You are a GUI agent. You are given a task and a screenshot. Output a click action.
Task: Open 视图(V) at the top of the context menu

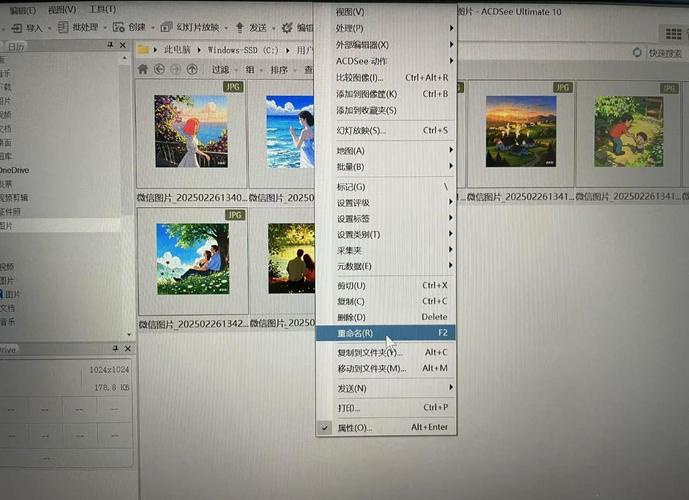[x=386, y=12]
